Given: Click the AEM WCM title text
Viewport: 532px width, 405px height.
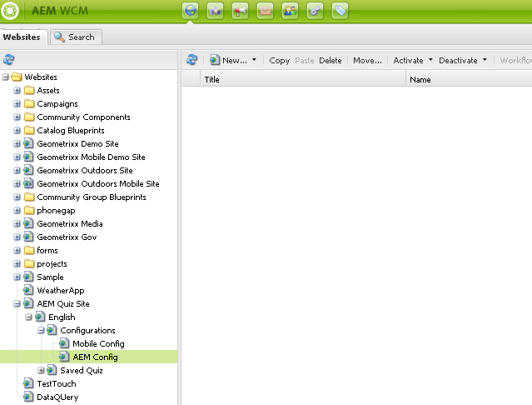Looking at the screenshot, I should click(x=60, y=11).
